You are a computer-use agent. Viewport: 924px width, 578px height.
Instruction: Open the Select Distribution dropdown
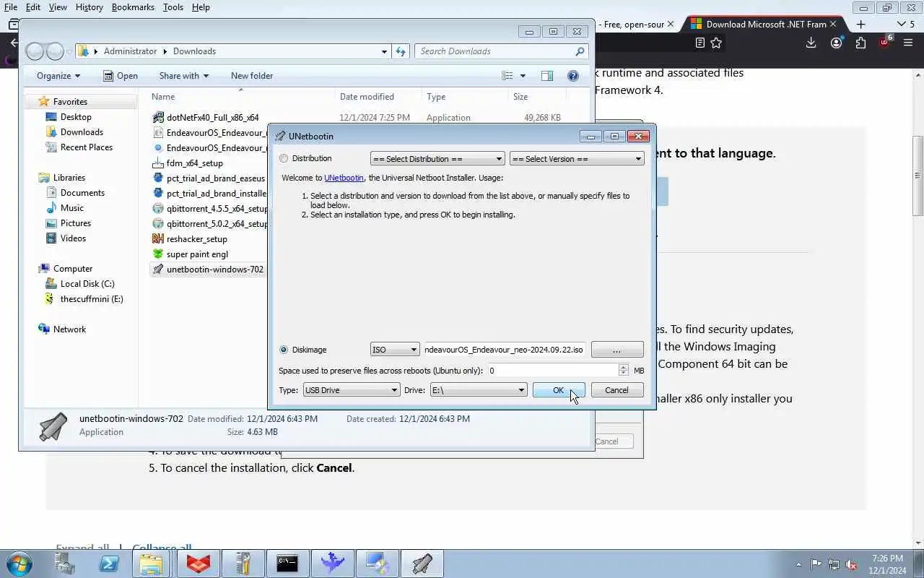point(437,159)
